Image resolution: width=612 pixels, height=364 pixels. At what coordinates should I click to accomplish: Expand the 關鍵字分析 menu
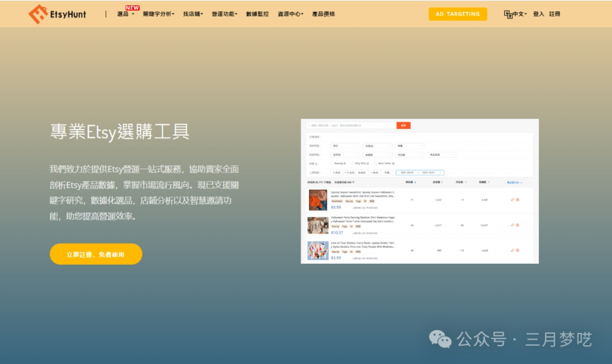159,14
